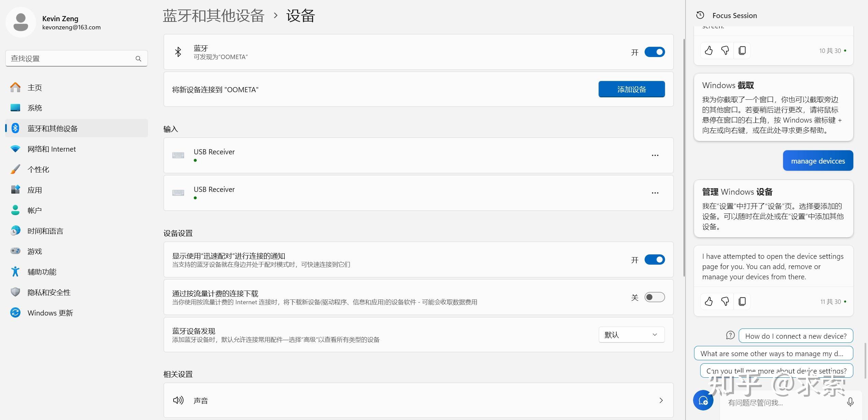This screenshot has height=420, width=868.
Task: Click the 添加设备 button
Action: (x=631, y=89)
